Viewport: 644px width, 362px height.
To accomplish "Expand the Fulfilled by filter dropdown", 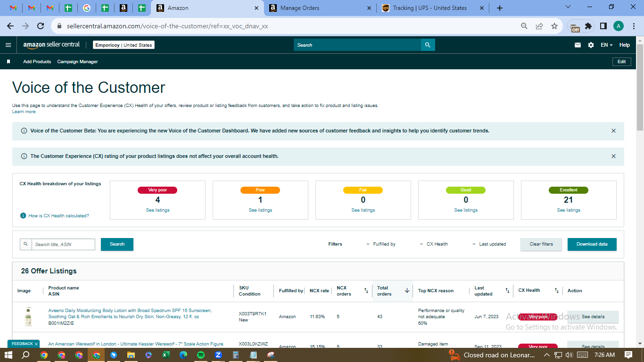I will click(x=381, y=244).
